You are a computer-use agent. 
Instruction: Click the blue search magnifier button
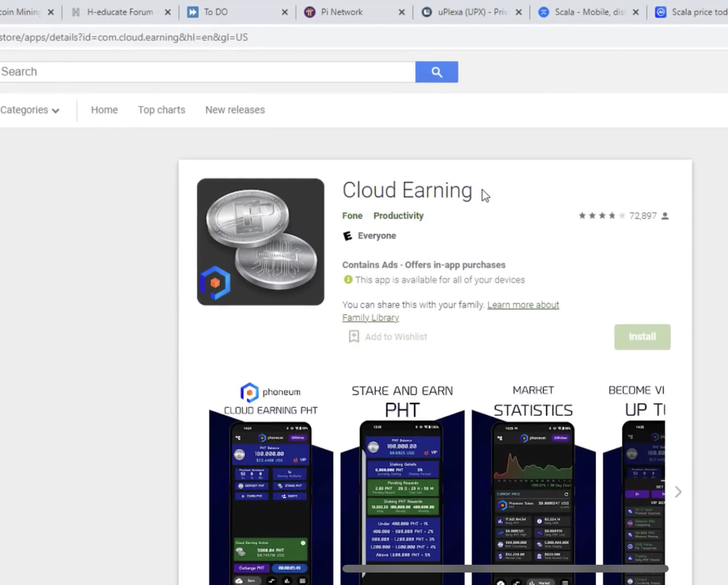click(437, 72)
